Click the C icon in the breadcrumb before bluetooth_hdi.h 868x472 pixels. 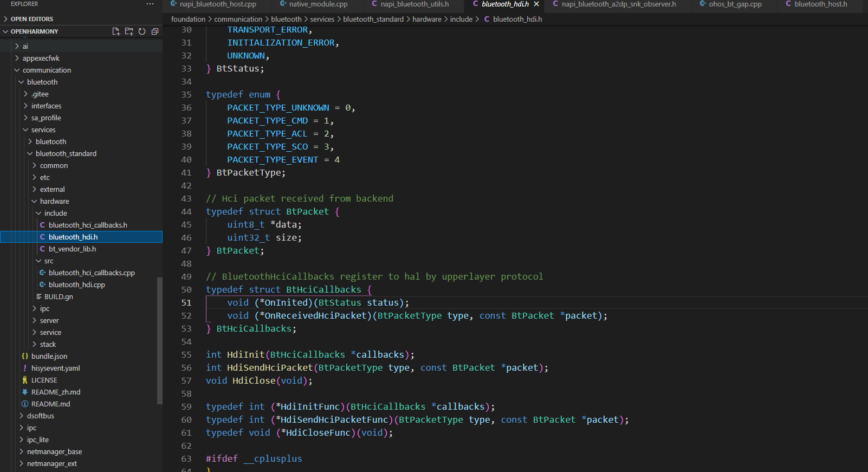point(487,19)
